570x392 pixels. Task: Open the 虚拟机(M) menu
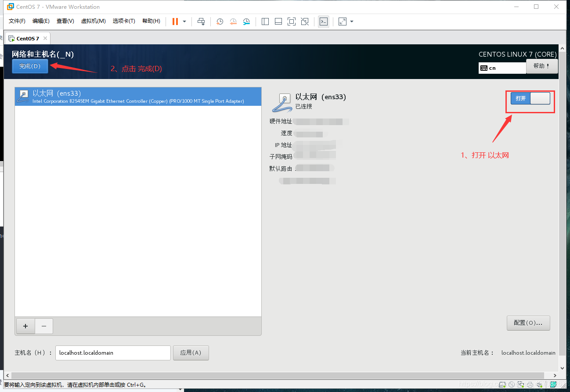(x=93, y=21)
